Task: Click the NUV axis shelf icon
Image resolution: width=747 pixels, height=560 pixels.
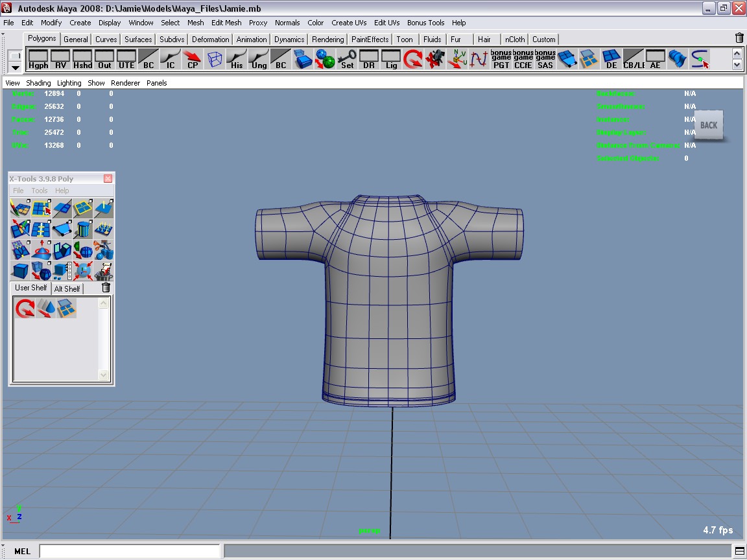Action: coord(457,60)
